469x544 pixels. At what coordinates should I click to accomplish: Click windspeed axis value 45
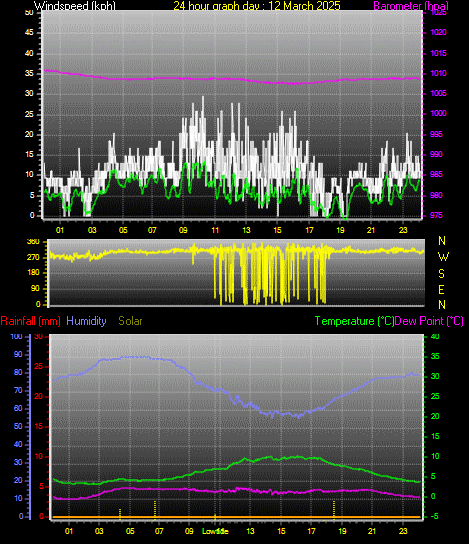(x=29, y=33)
